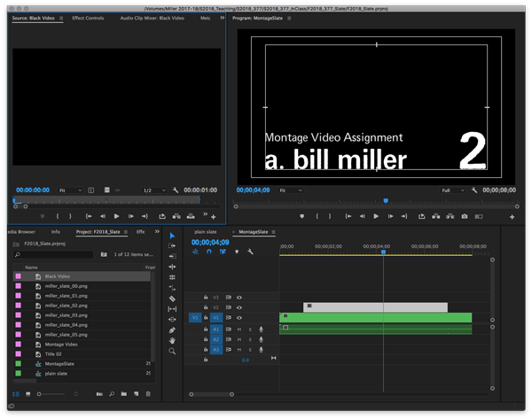Open Source monitor Fit zoom dropdown
The image size is (532, 419).
click(x=70, y=190)
